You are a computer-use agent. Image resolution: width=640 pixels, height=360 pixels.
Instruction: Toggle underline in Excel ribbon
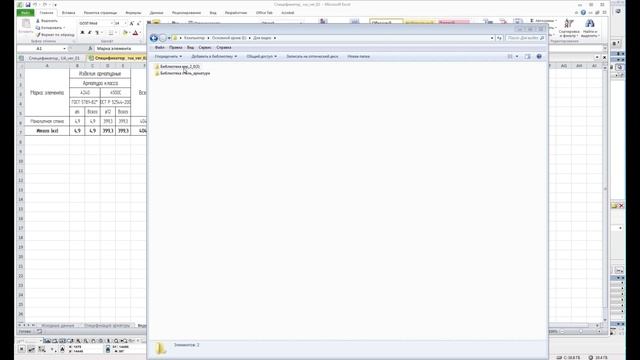(x=97, y=33)
